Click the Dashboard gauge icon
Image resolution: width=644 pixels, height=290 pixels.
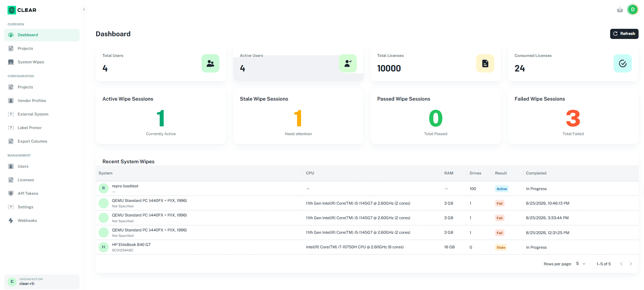11,35
